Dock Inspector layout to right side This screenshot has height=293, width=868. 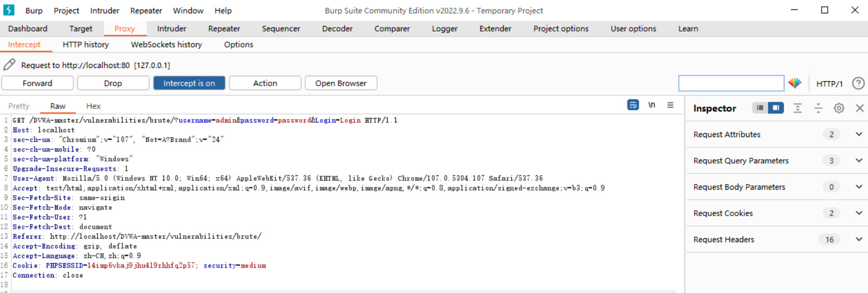pyautogui.click(x=776, y=108)
